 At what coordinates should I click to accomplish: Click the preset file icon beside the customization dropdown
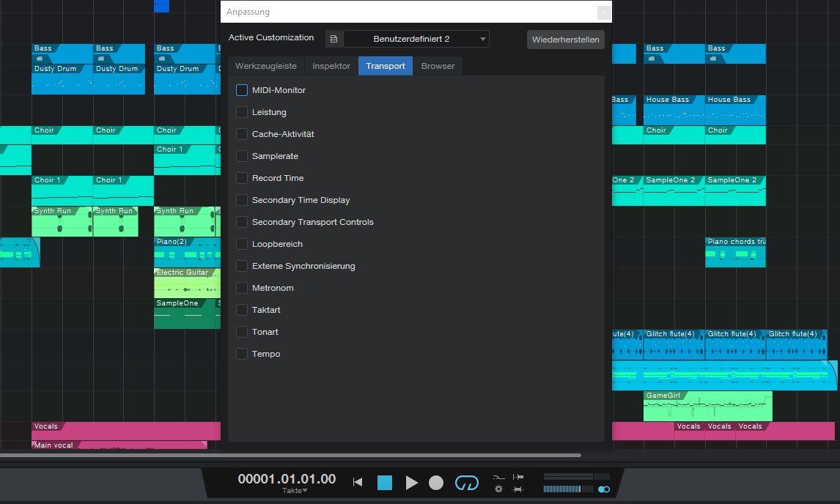[334, 37]
